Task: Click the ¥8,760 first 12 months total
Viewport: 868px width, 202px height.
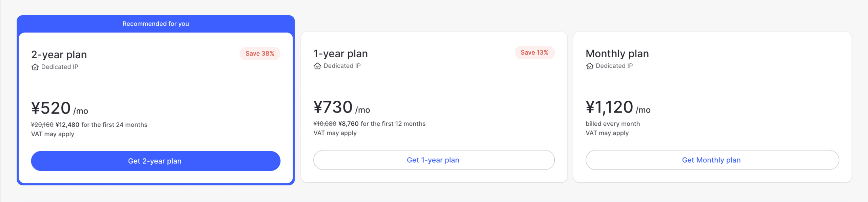Action: click(x=349, y=124)
